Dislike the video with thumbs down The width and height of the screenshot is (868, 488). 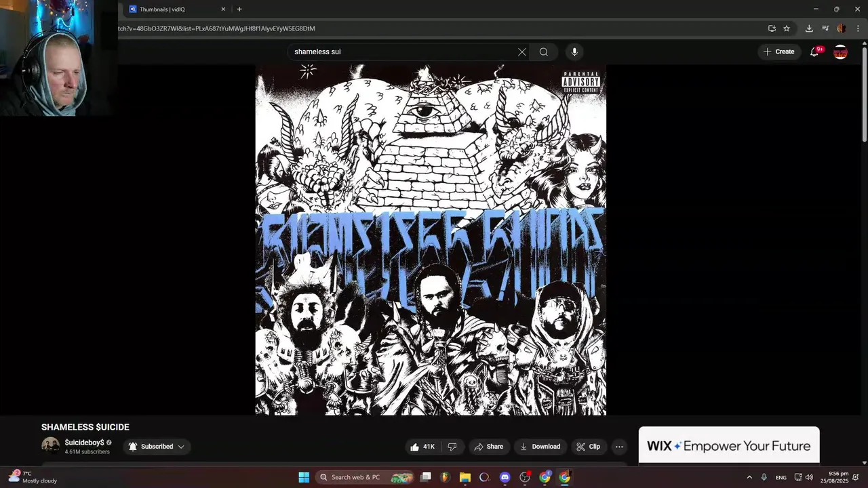(452, 447)
